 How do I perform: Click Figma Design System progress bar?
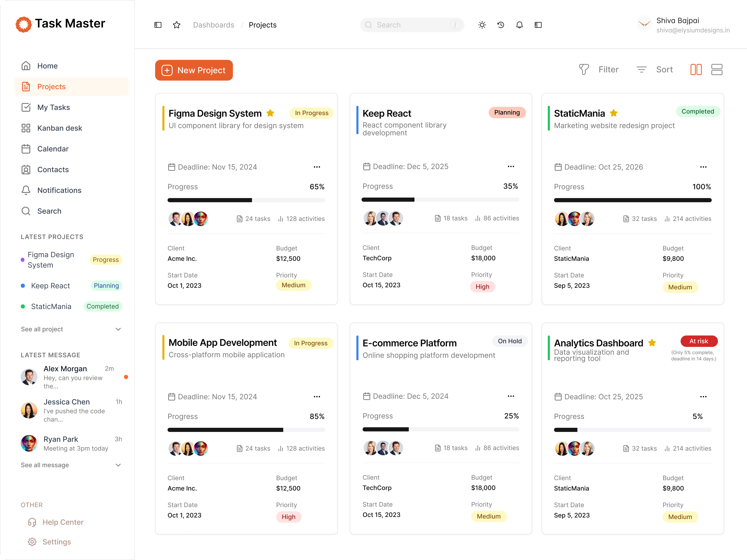click(246, 200)
